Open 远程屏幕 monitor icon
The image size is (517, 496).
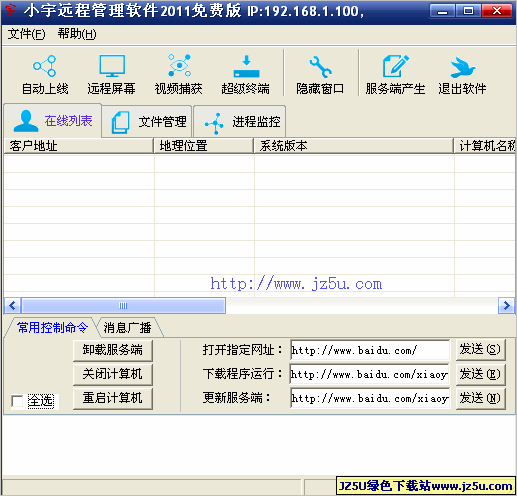(112, 66)
